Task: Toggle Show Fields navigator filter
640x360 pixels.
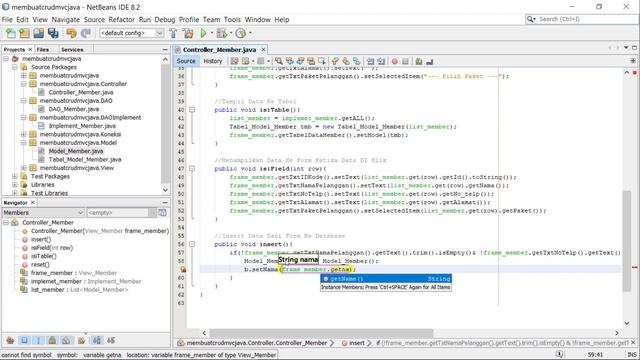Action: 24,340
